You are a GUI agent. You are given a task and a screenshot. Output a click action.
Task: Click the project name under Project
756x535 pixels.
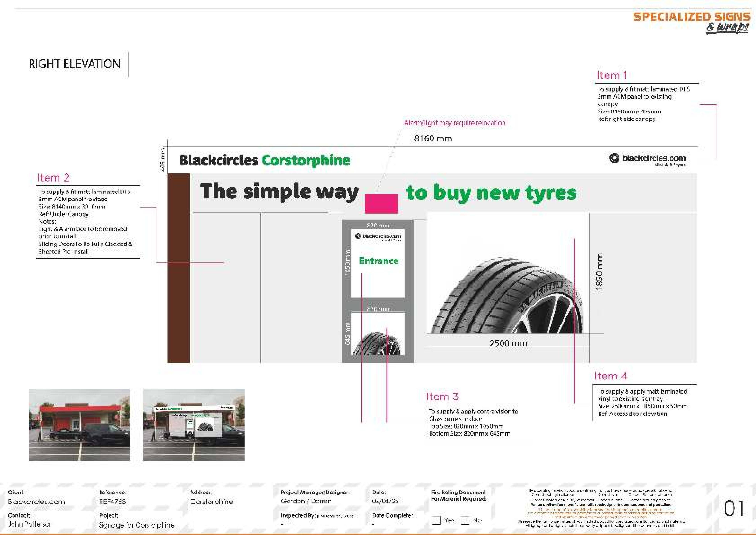[137, 525]
